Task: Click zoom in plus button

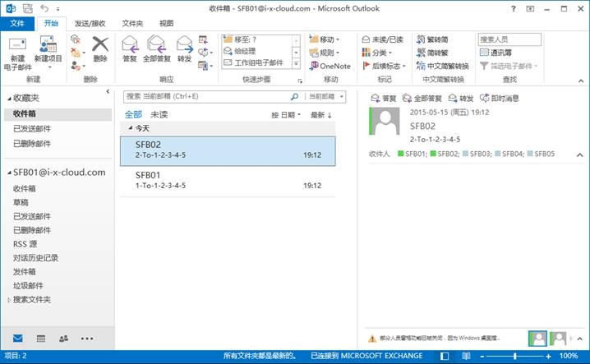Action: click(x=548, y=356)
